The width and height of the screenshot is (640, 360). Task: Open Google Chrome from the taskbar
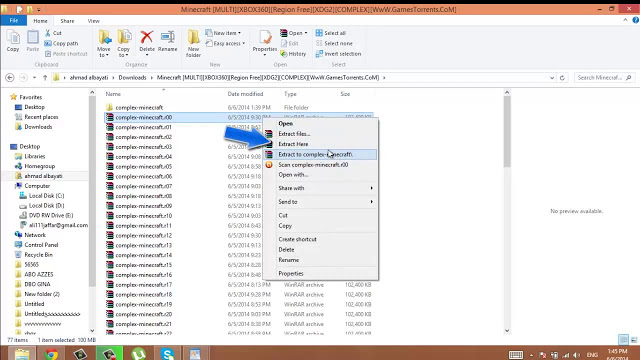pyautogui.click(x=51, y=353)
